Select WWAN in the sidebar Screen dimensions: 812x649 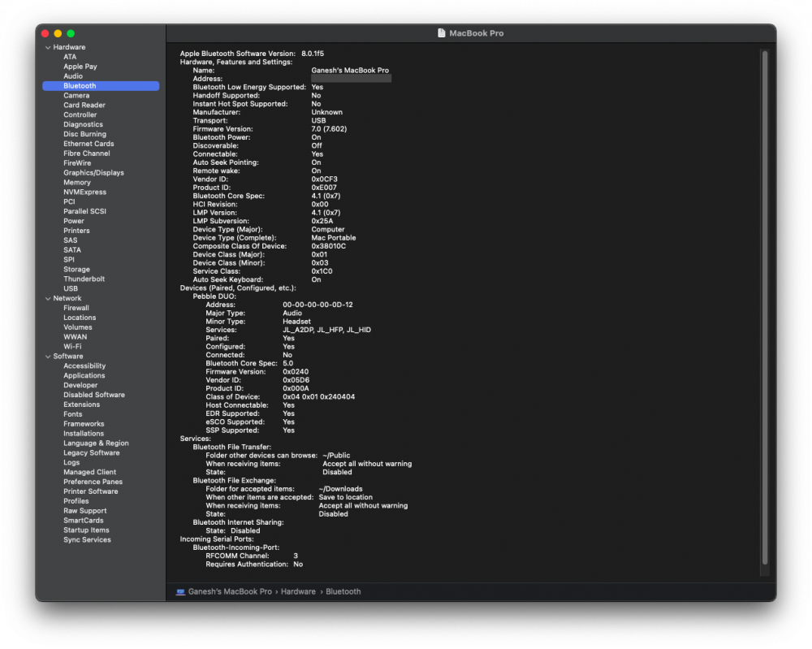(x=75, y=337)
